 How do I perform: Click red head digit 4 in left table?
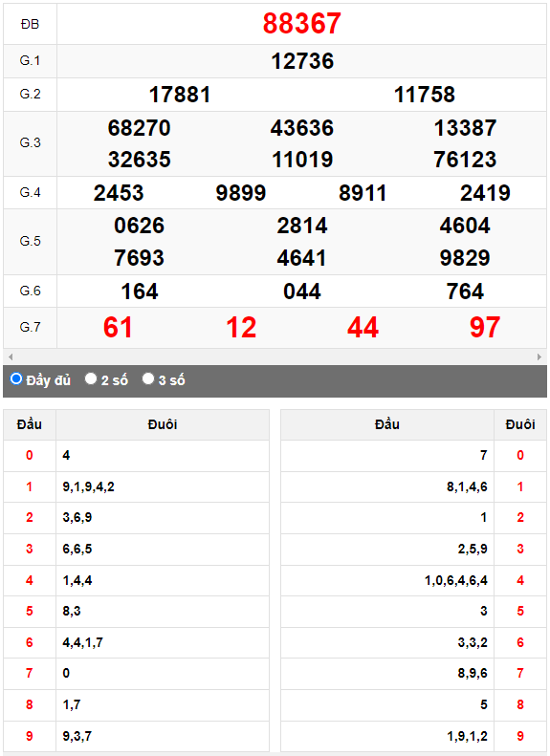(x=30, y=580)
